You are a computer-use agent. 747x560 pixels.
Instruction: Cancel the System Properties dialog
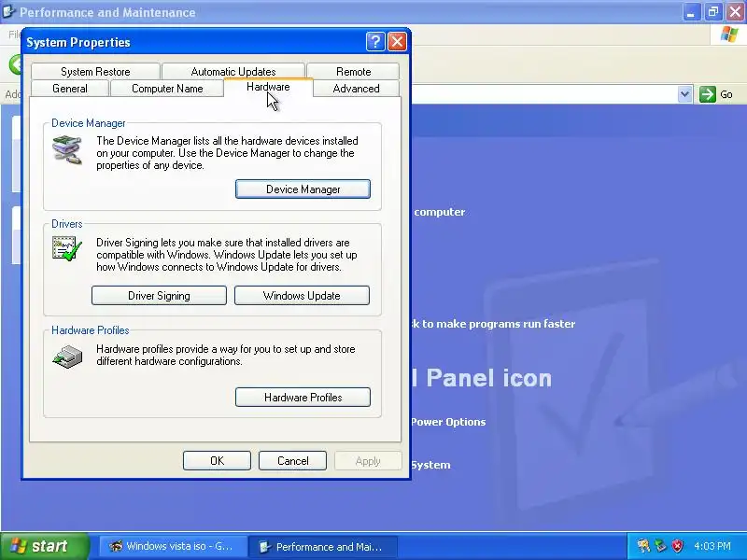tap(292, 460)
